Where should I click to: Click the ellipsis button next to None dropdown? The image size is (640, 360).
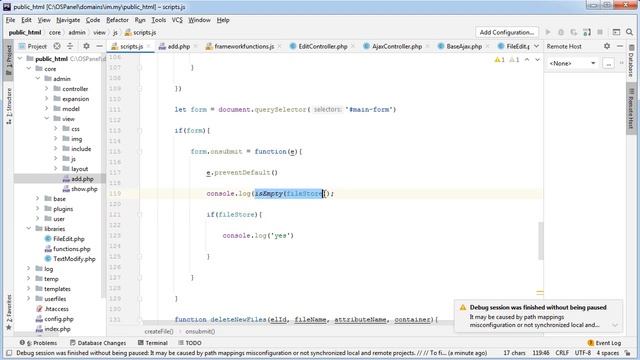(x=608, y=64)
